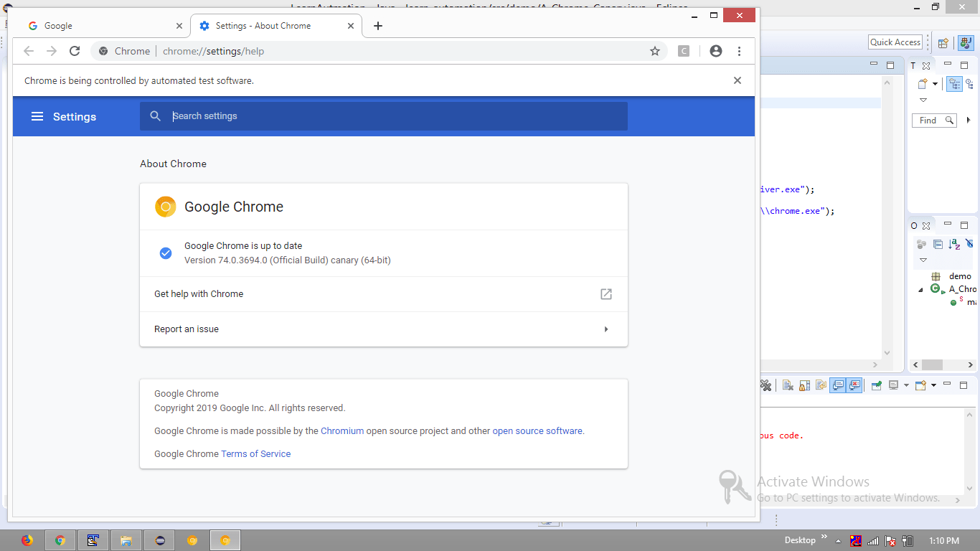This screenshot has width=980, height=551.
Task: Select the Settings - About Chrome tab
Action: click(276, 26)
